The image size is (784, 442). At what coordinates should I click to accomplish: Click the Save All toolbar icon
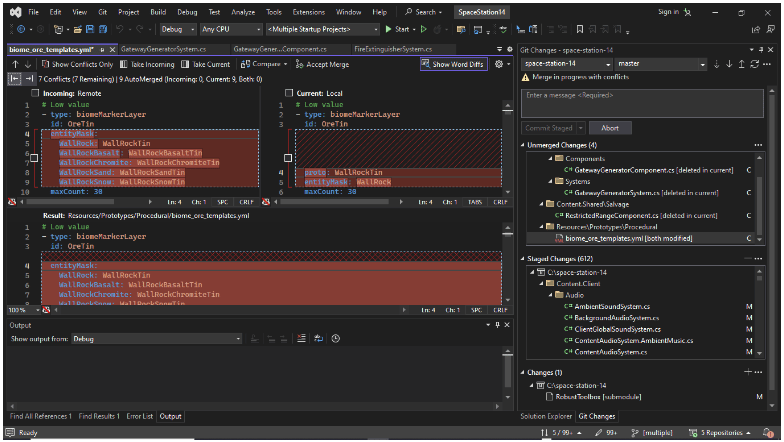pos(103,30)
